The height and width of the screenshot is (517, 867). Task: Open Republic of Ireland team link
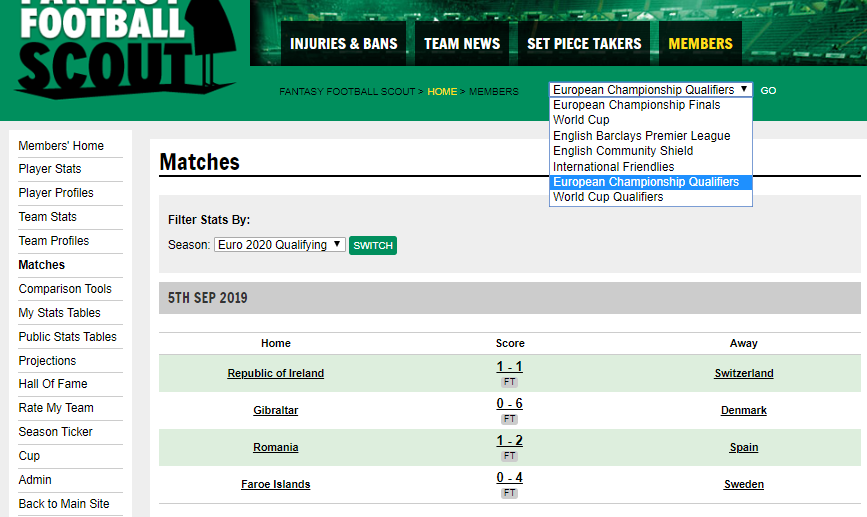(275, 373)
